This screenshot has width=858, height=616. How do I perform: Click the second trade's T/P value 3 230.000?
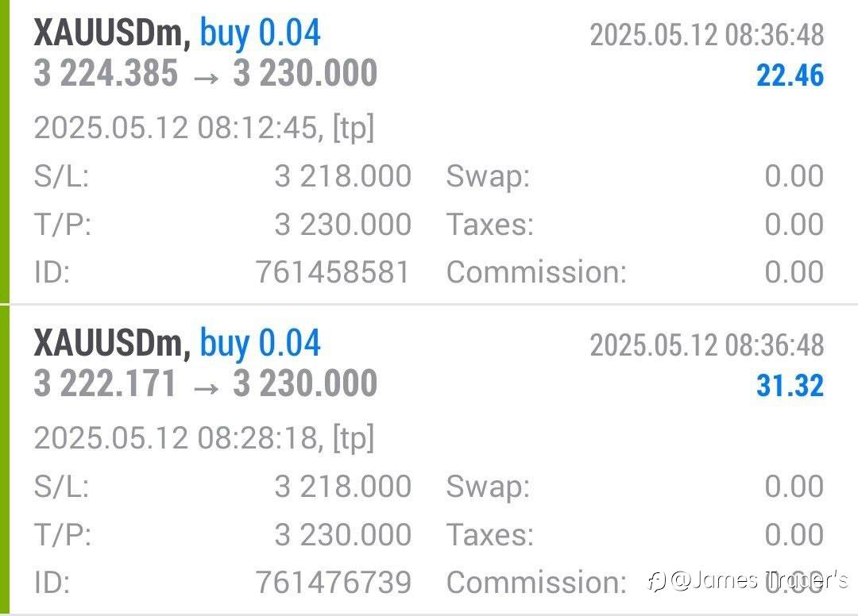pos(342,534)
